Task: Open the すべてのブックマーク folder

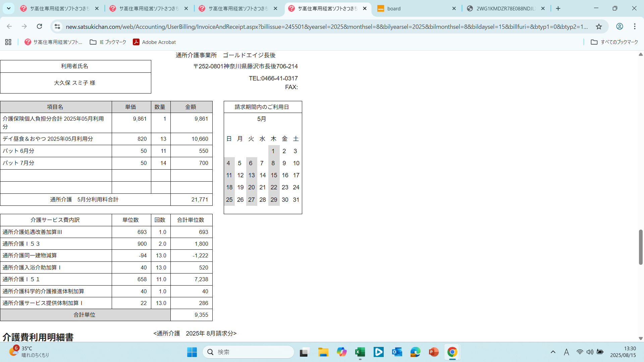Action: 614,42
